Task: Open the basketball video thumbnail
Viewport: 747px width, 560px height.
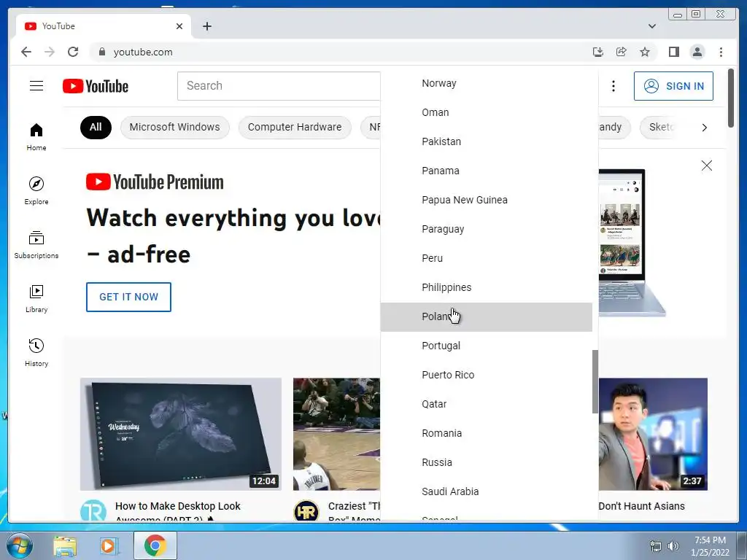Action: pos(337,435)
